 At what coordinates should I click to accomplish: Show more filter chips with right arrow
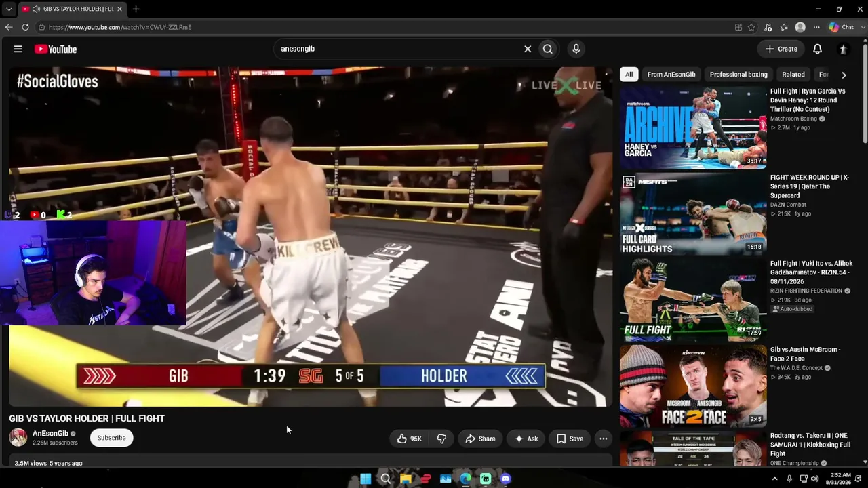click(x=844, y=75)
